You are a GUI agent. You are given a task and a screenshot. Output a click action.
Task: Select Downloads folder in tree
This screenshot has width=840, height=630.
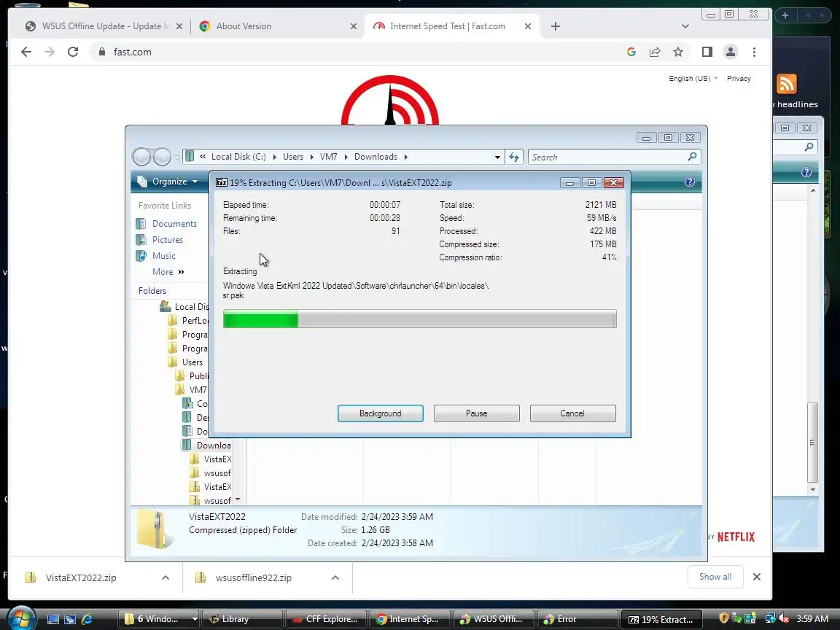(207, 446)
